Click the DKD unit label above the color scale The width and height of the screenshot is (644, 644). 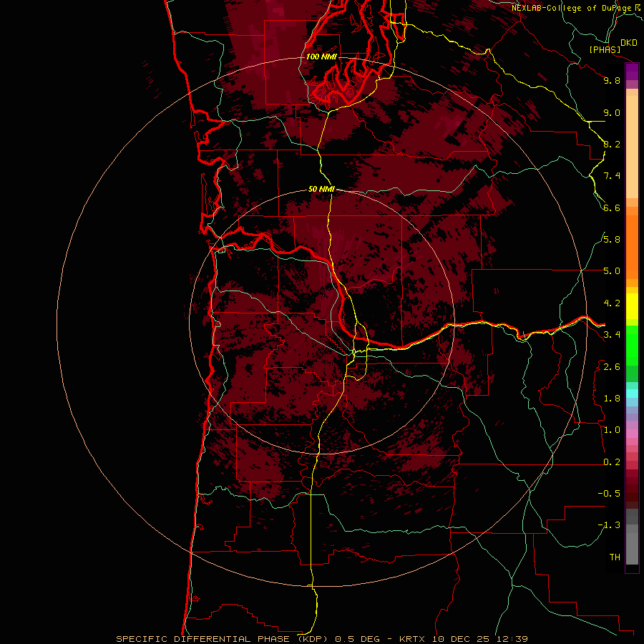pyautogui.click(x=629, y=43)
